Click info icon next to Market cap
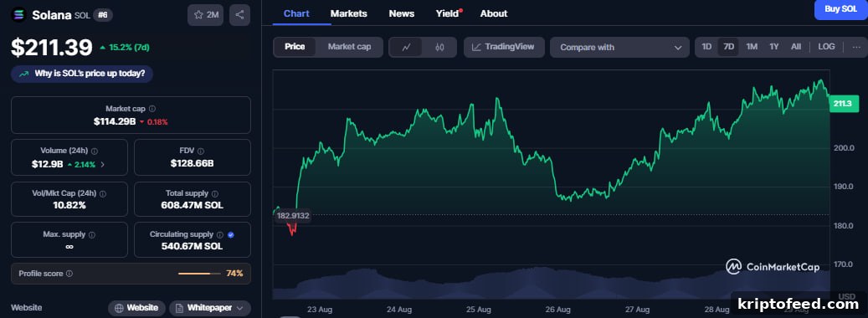 (152, 109)
